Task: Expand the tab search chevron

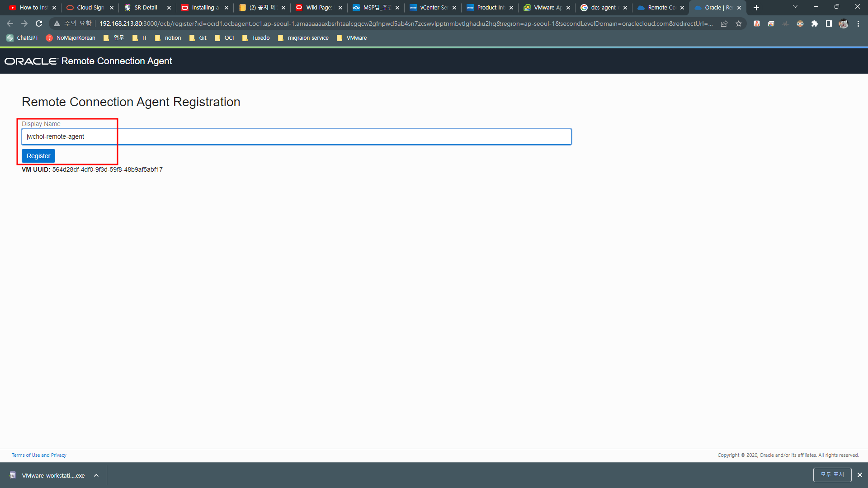Action: [795, 7]
